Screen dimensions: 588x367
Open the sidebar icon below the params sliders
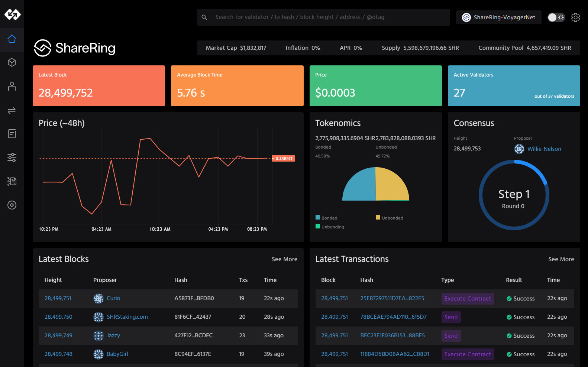coord(12,181)
